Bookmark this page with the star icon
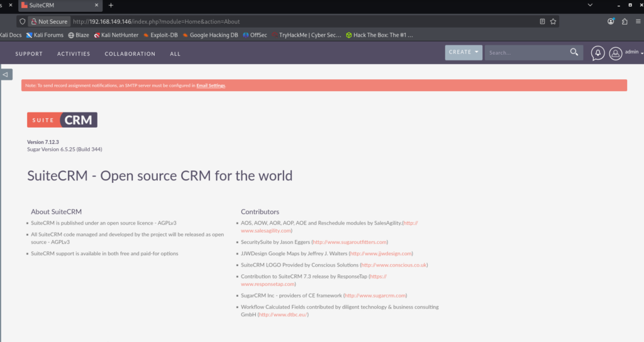 (x=553, y=21)
